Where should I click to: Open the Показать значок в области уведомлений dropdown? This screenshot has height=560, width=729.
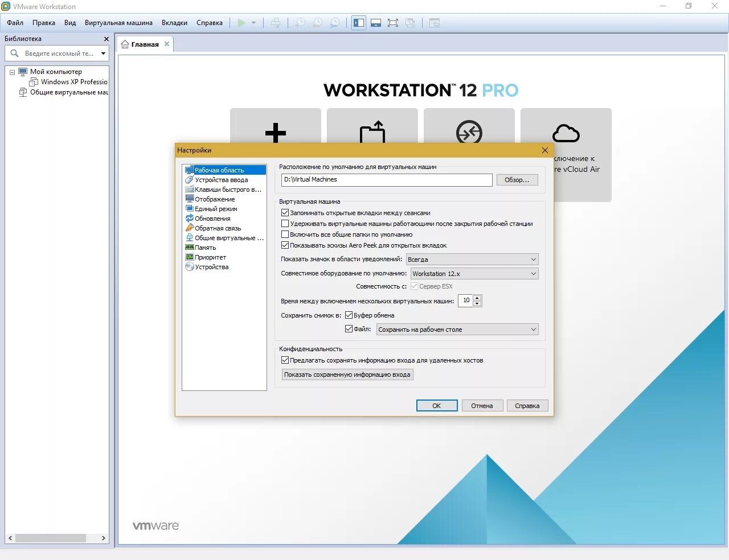point(472,259)
